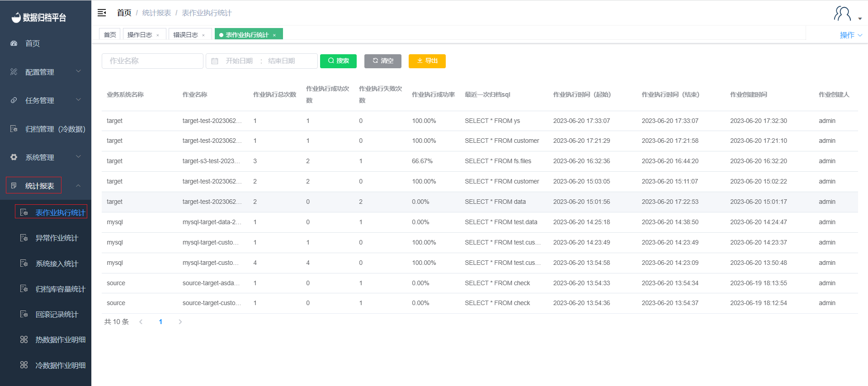868x386 pixels.
Task: Open 归档库容量统计 in sidebar
Action: click(61, 289)
